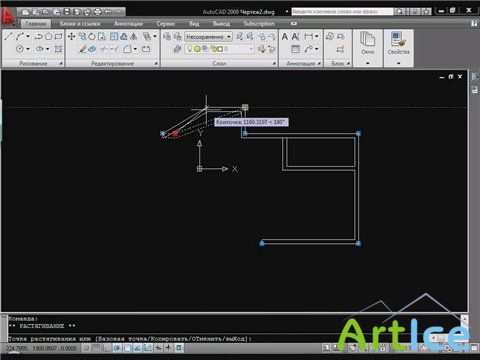Image resolution: width=480 pixels, height=360 pixels.
Task: Click the Insert Block icon in Блок panel
Action: click(x=330, y=36)
